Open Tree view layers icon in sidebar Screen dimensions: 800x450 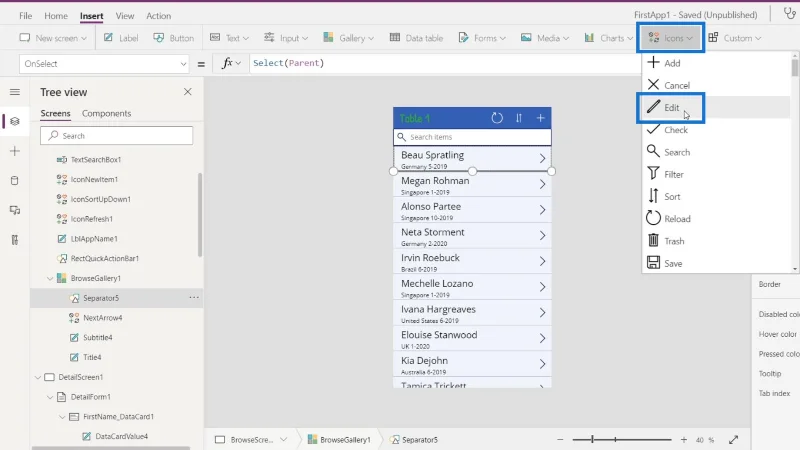15,121
